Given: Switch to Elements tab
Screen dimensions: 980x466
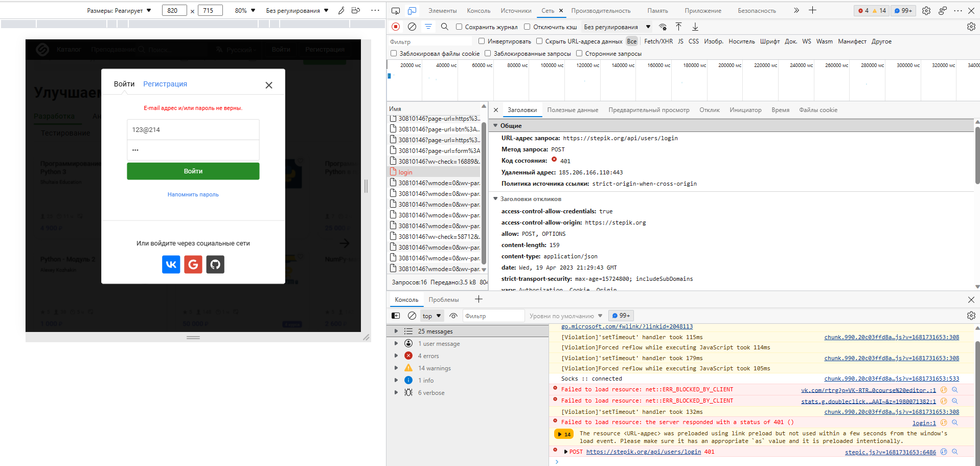Looking at the screenshot, I should (443, 11).
